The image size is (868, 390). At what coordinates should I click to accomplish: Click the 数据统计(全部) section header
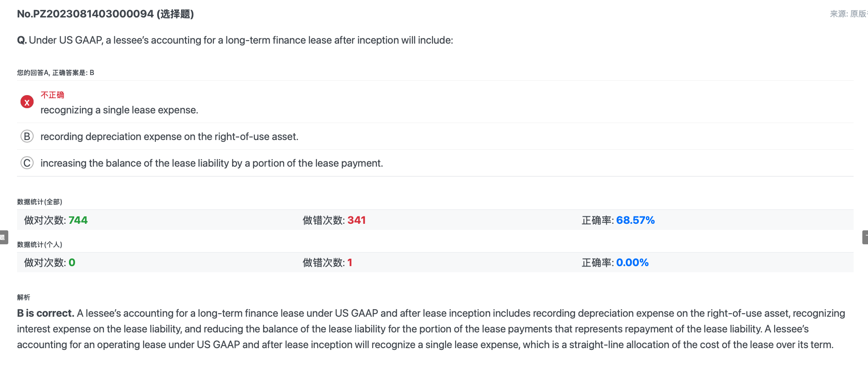coord(40,202)
